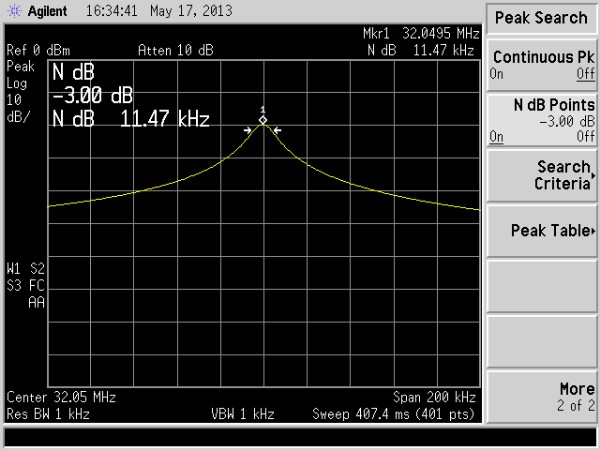This screenshot has height=450, width=600.
Task: Click the empty sixth softkey
Action: 541,342
